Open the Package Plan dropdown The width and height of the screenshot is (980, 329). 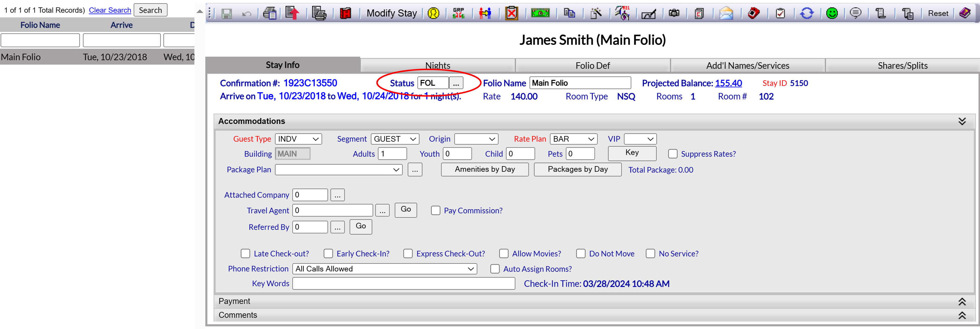(339, 169)
